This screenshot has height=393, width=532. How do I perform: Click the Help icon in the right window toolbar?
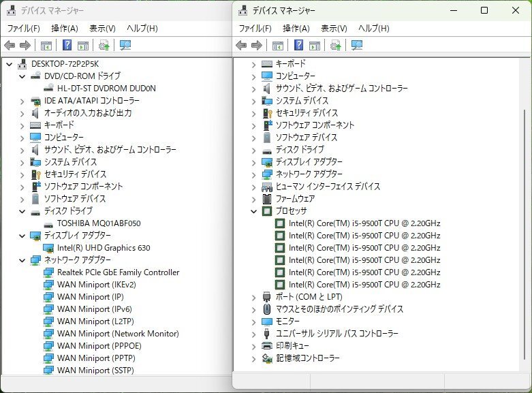click(x=299, y=46)
